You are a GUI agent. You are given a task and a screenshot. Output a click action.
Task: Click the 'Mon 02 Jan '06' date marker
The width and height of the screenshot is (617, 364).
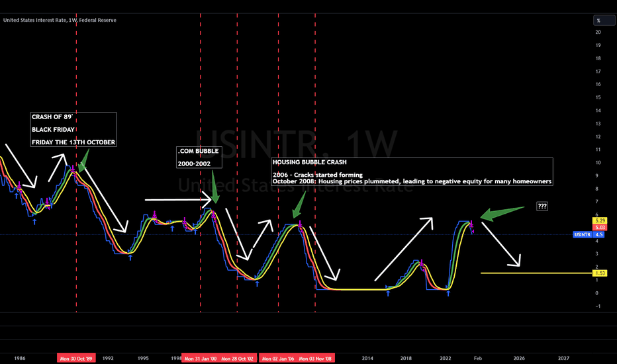coord(278,359)
